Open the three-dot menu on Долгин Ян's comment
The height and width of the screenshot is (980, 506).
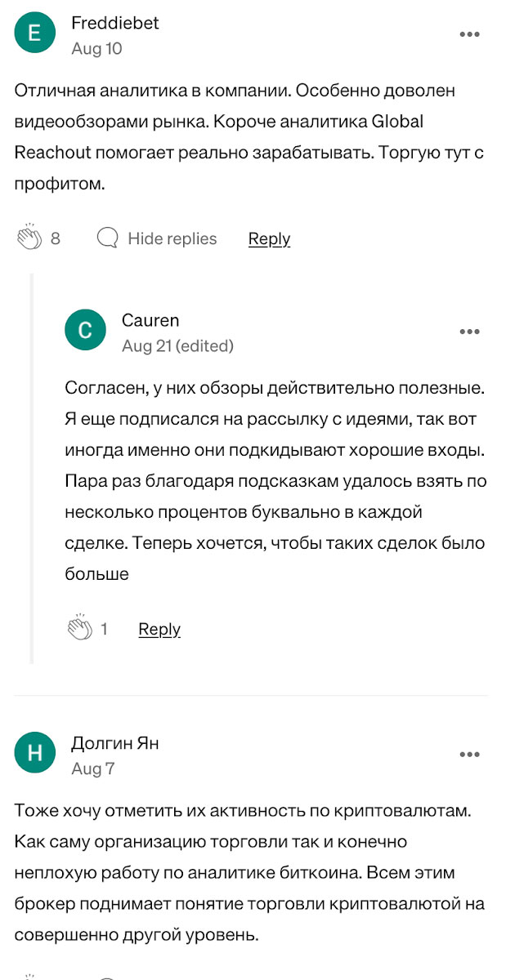tap(469, 753)
